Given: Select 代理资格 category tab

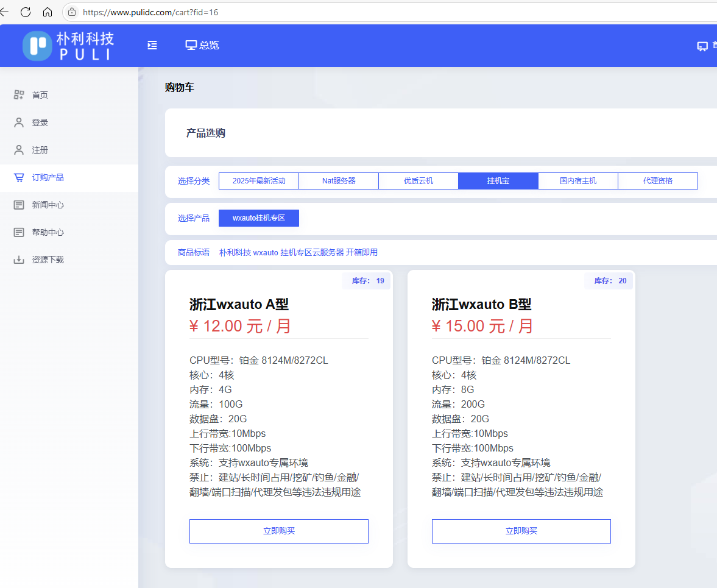Looking at the screenshot, I should [658, 180].
